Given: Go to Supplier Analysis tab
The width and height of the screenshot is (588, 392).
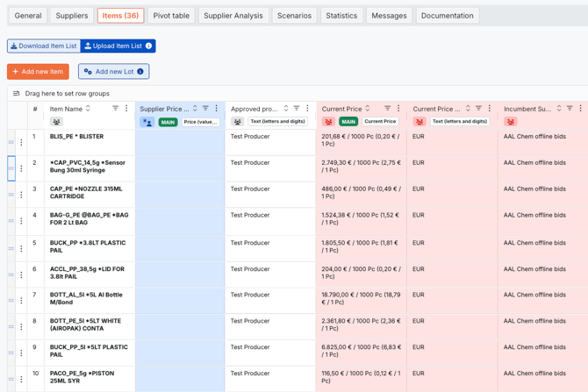Looking at the screenshot, I should (233, 16).
